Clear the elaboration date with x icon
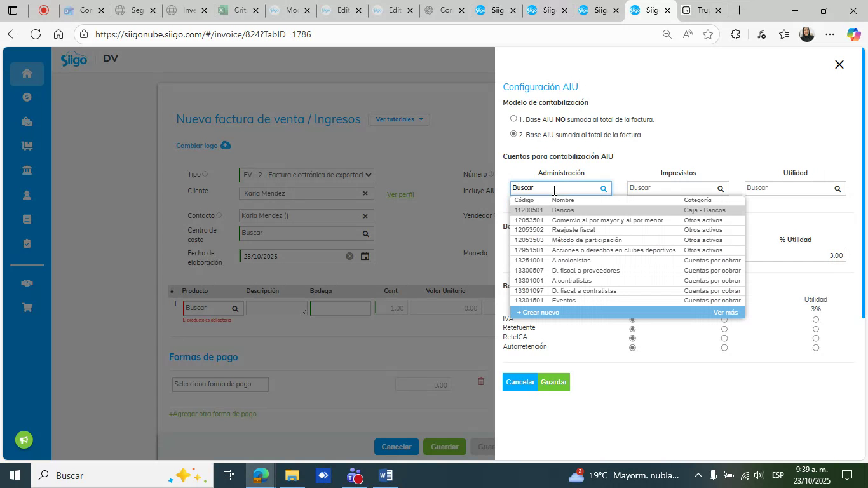 click(x=349, y=256)
